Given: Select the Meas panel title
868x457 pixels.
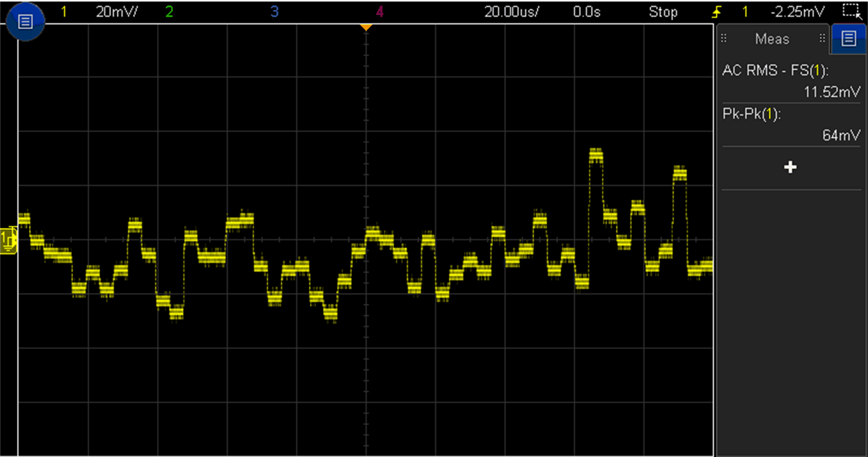Looking at the screenshot, I should point(772,39).
